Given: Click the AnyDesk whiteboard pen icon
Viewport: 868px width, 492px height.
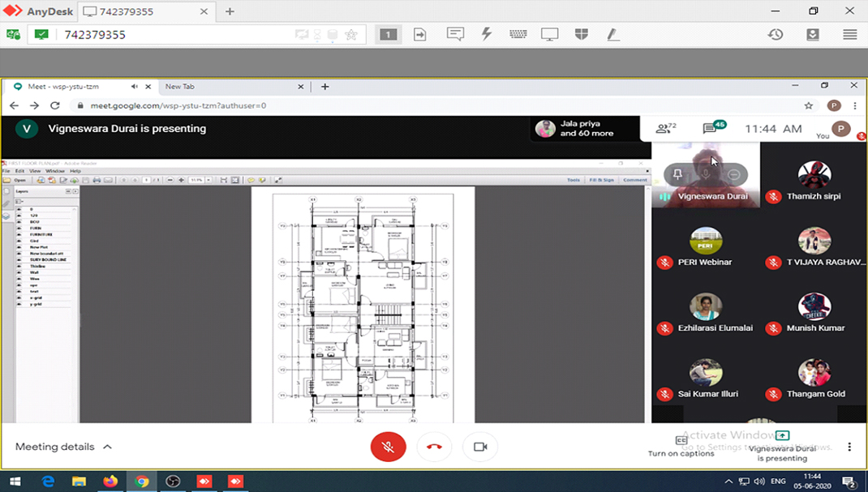Looking at the screenshot, I should [613, 34].
